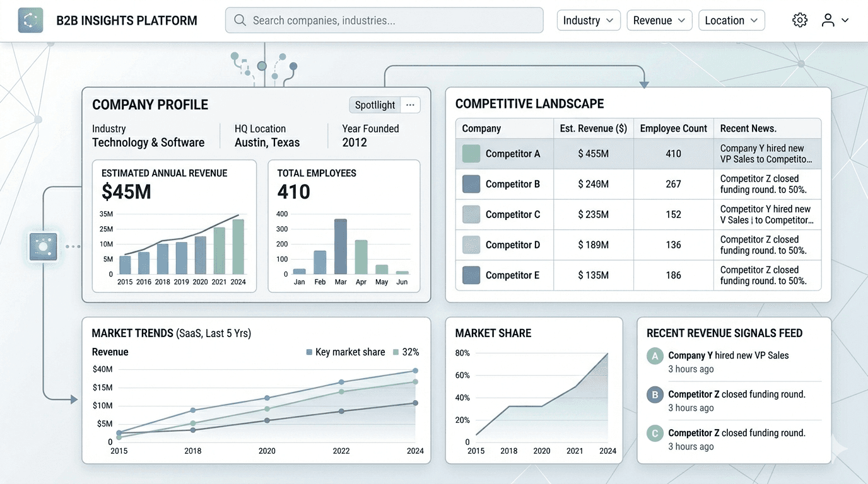Click the $ 135M revenue cell
This screenshot has height=484, width=868.
pos(594,275)
